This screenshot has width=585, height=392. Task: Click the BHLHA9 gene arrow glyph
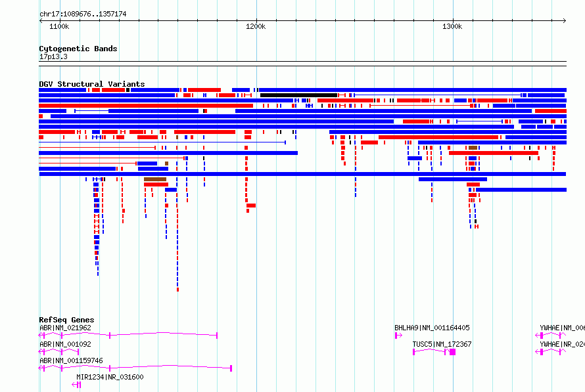[398, 336]
